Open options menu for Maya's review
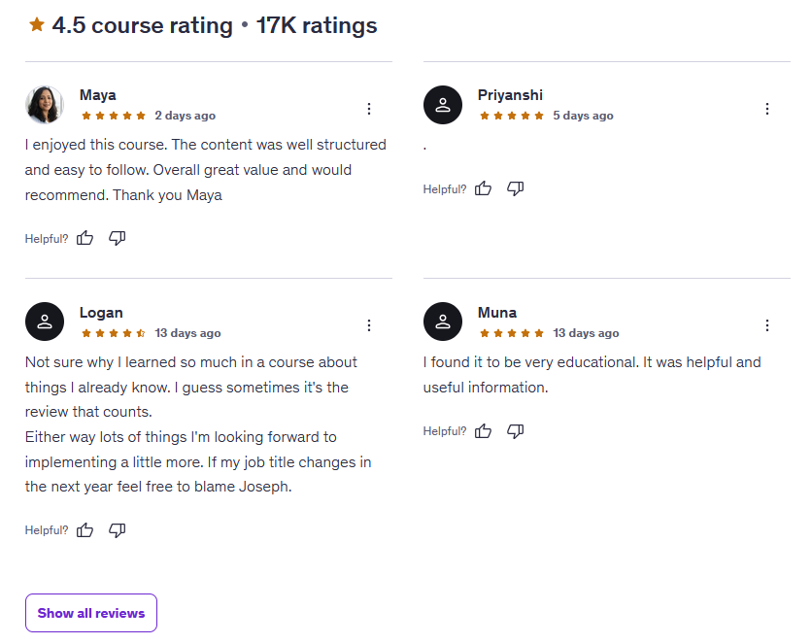 coord(369,109)
